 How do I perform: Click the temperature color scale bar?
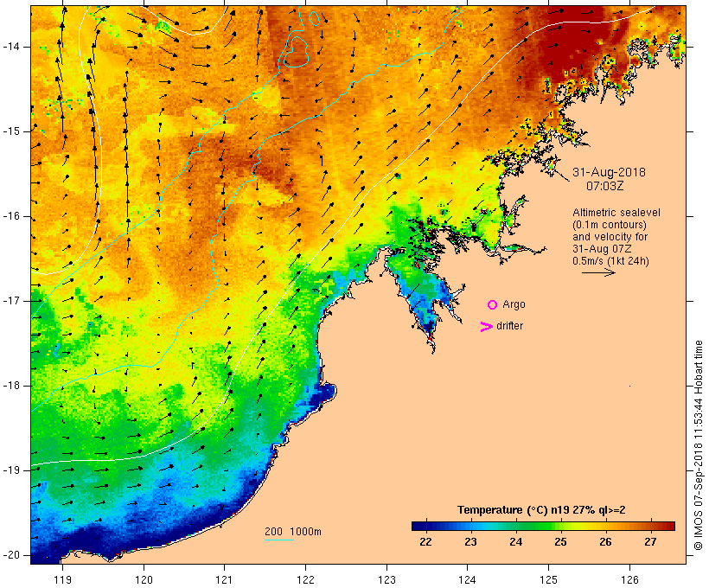(543, 526)
